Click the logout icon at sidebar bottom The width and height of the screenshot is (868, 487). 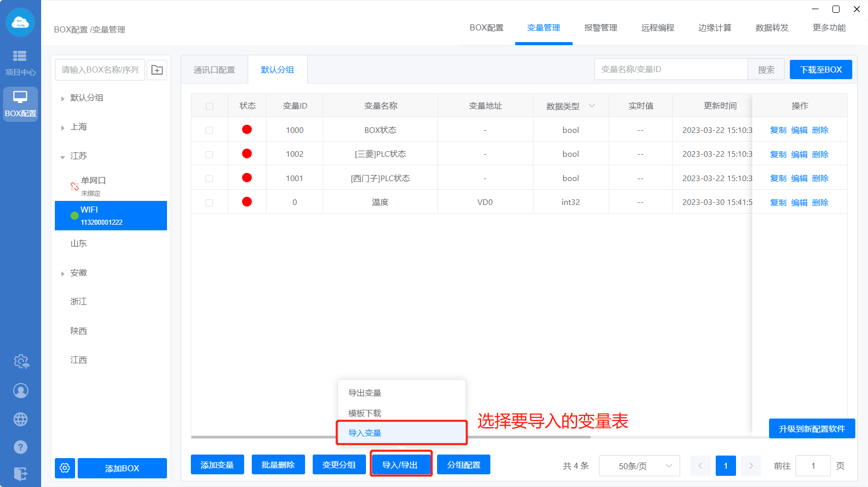click(x=21, y=474)
